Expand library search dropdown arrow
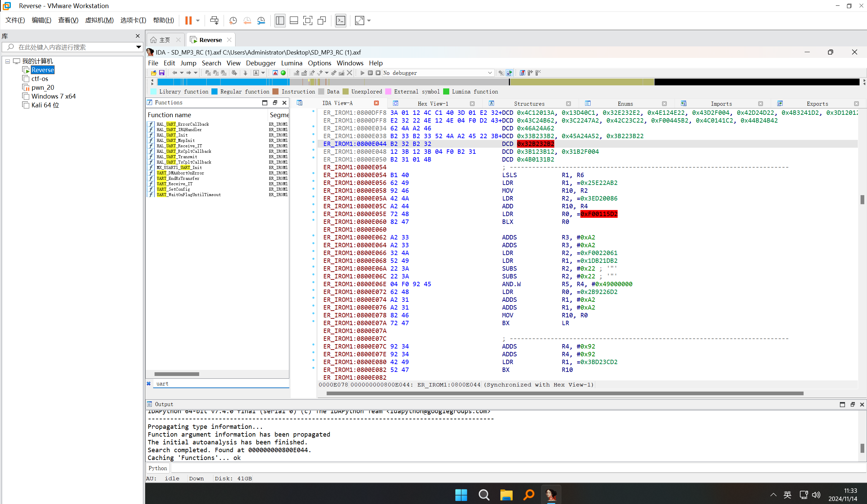 coord(138,47)
